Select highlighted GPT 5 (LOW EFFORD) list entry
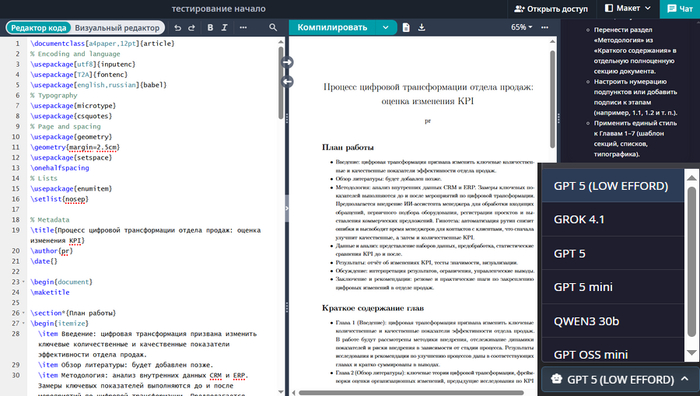The height and width of the screenshot is (396, 700). (x=612, y=186)
